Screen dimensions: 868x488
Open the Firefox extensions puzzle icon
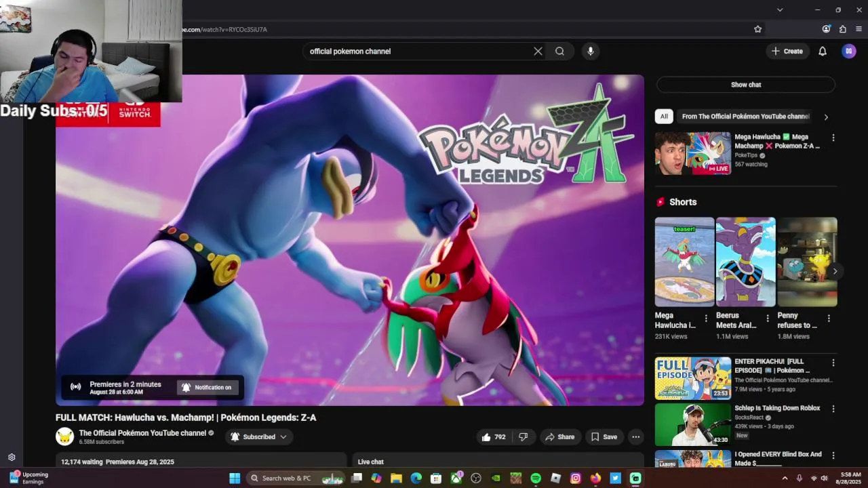coord(843,29)
